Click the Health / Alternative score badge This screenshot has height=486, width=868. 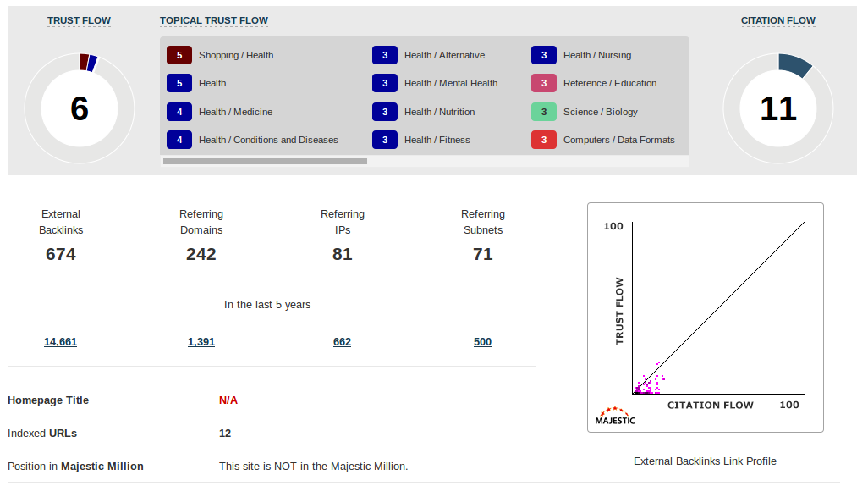(x=385, y=55)
